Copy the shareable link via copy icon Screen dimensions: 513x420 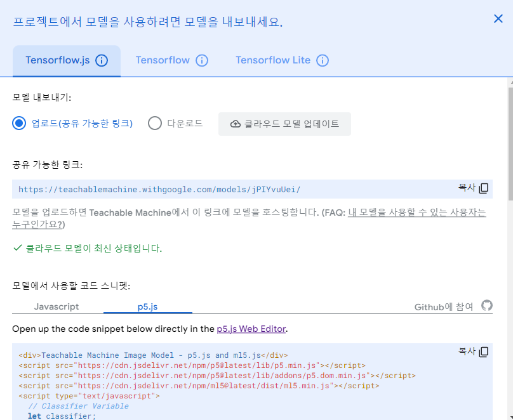(x=483, y=188)
